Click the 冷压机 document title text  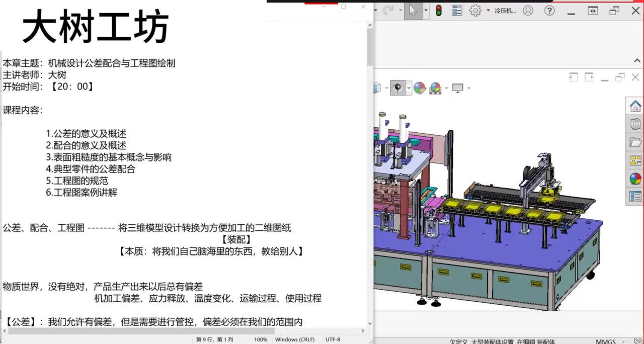tap(505, 11)
